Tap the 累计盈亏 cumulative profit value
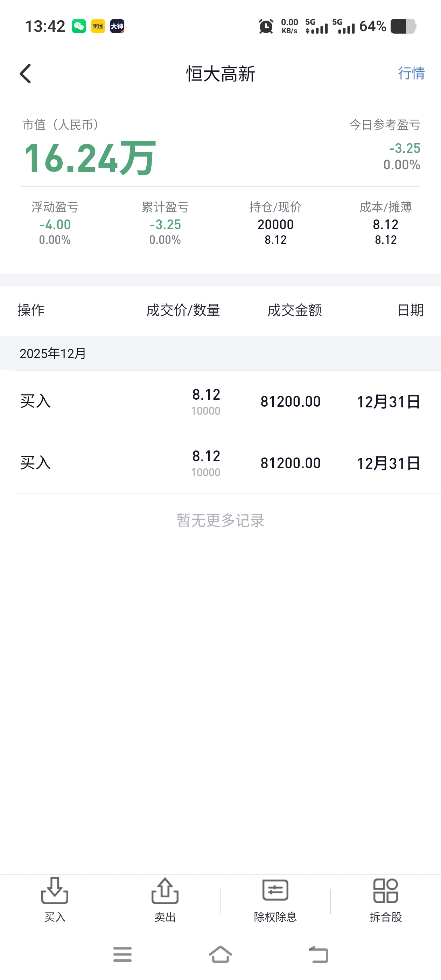Viewport: 441px width, 980px height. point(165,224)
